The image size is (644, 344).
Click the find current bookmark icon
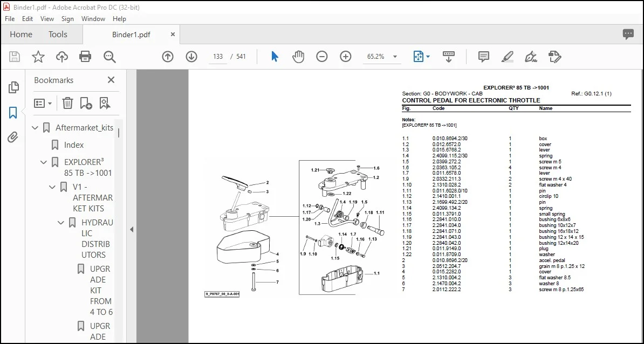105,103
